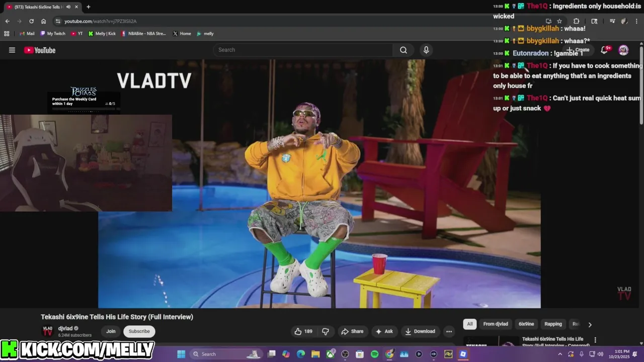The width and height of the screenshot is (644, 362).
Task: Mute the tab via speaker icon
Action: coord(68,7)
